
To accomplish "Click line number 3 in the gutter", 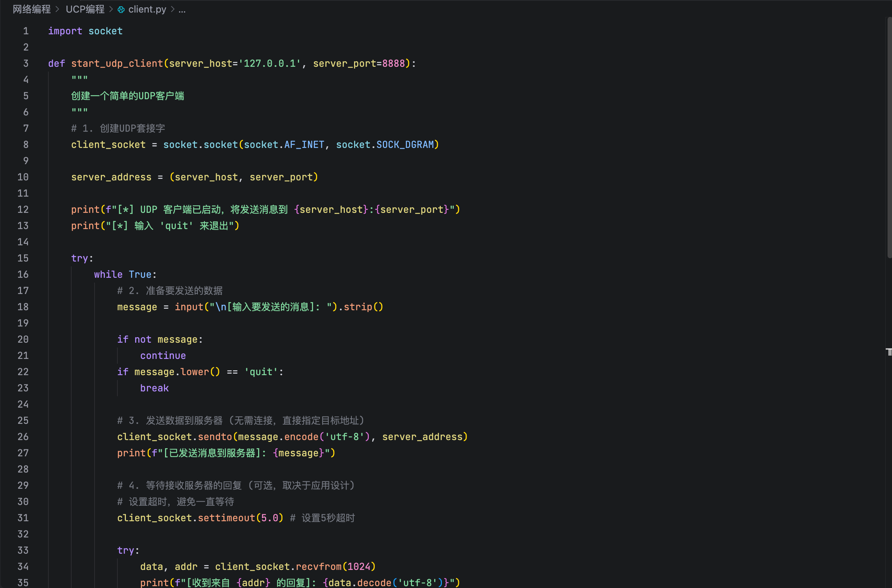I will click(25, 63).
